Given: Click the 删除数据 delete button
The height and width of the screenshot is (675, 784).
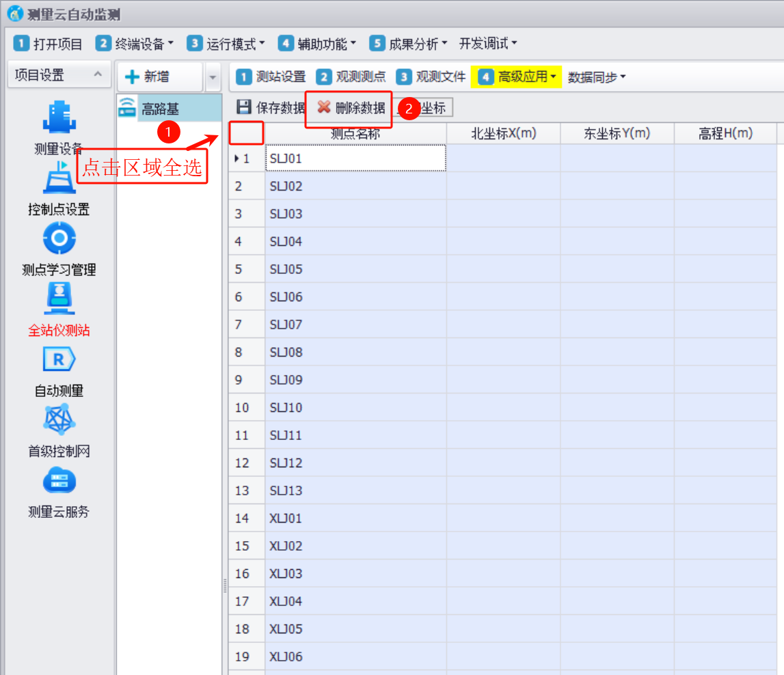Looking at the screenshot, I should pyautogui.click(x=351, y=108).
